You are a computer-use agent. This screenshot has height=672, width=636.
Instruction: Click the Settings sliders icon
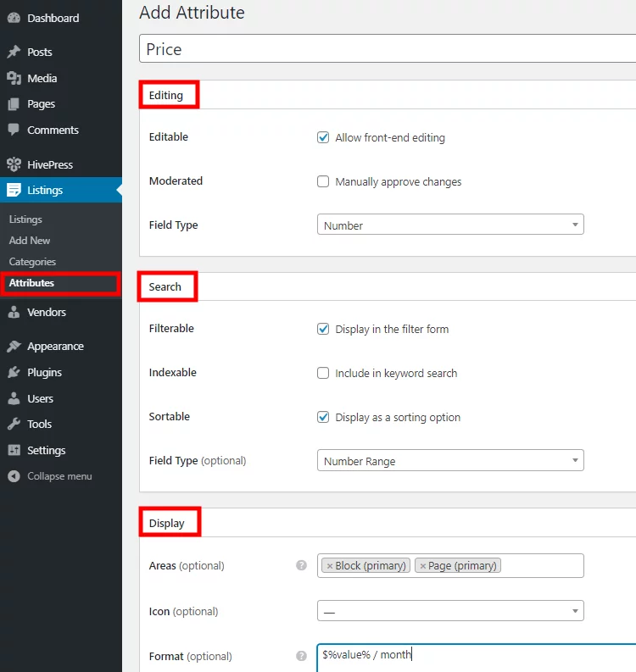click(14, 450)
